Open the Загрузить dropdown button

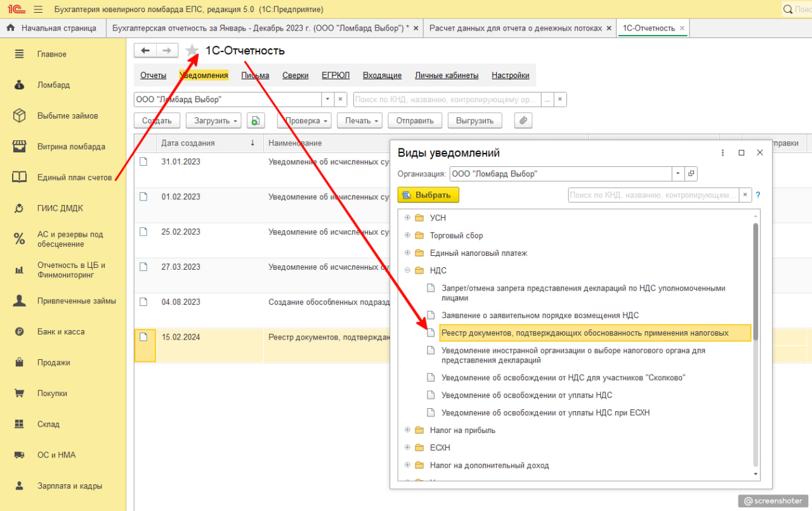coord(213,121)
